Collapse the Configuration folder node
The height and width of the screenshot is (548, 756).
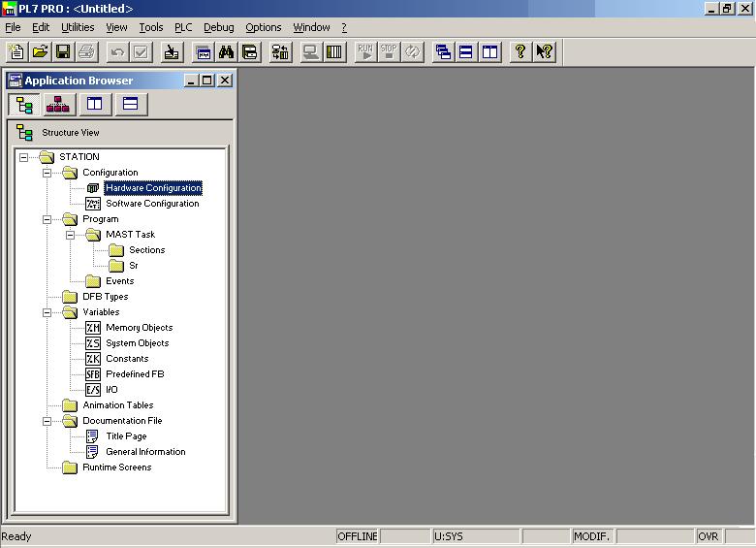[x=47, y=173]
